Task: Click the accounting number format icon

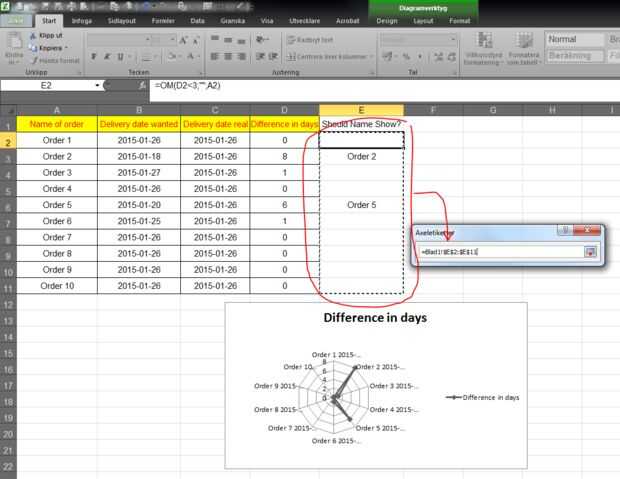Action: coord(388,57)
